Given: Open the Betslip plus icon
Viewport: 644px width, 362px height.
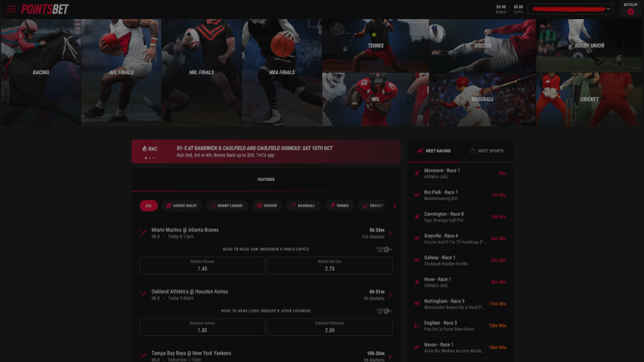Looking at the screenshot, I should click(x=630, y=12).
